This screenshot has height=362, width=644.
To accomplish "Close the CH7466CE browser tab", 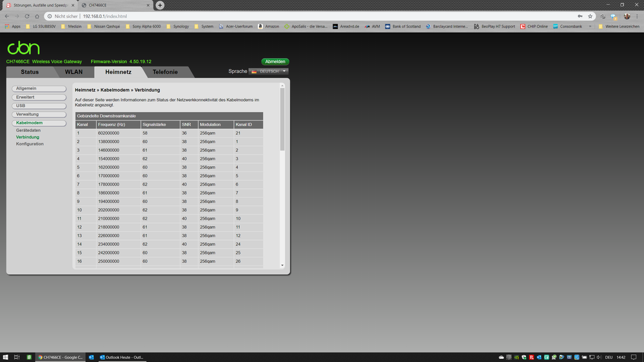I will 148,5.
